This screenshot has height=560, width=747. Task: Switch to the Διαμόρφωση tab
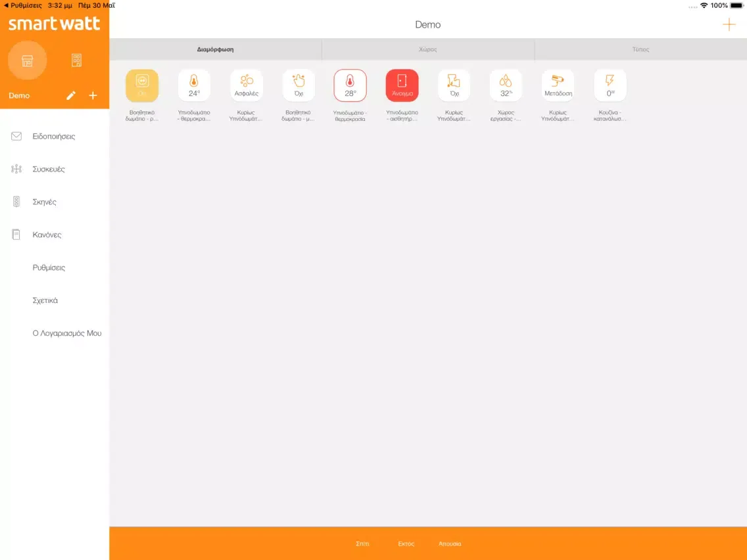(215, 49)
